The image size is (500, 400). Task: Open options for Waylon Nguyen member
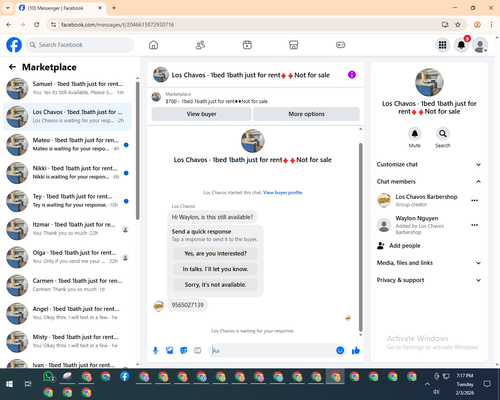point(475,225)
